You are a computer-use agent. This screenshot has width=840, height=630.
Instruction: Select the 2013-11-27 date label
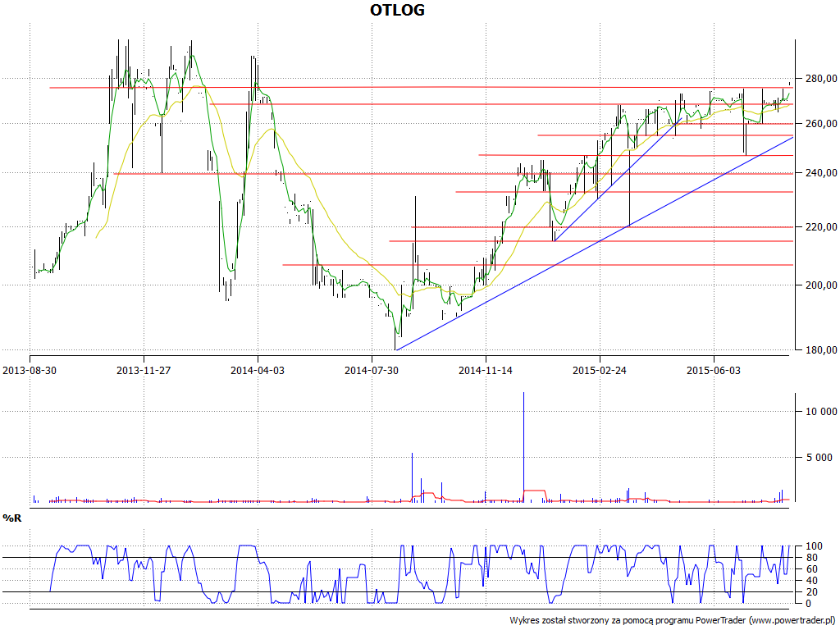[x=144, y=370]
